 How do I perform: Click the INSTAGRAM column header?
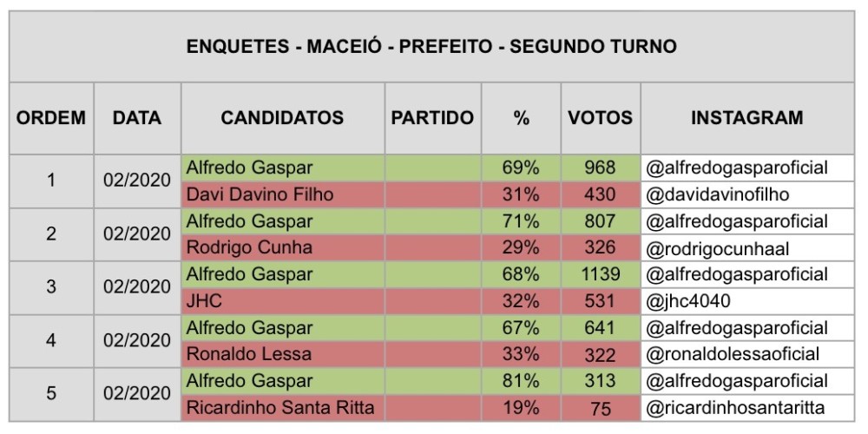pos(746,118)
